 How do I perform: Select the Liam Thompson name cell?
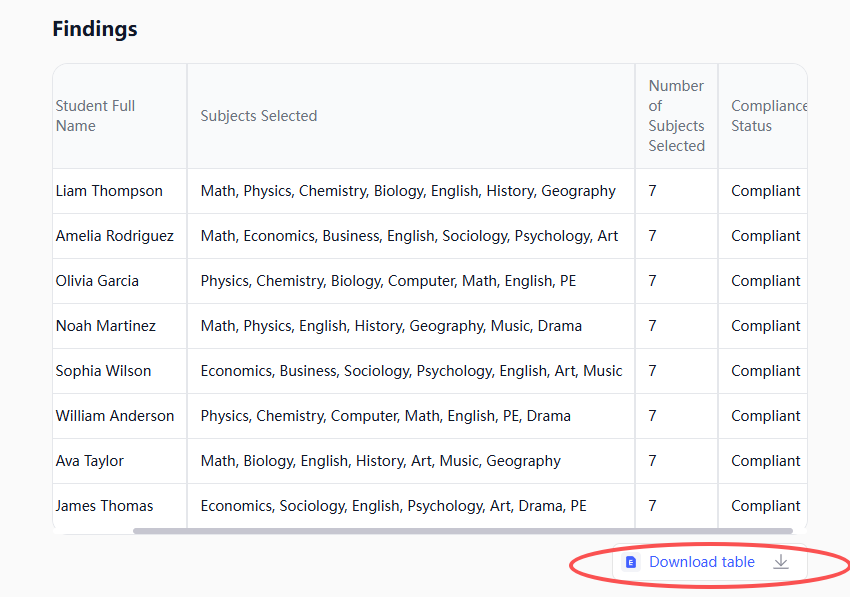click(109, 191)
